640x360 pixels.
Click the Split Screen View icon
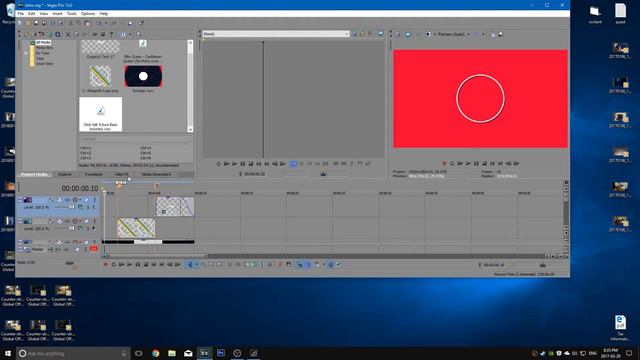(428, 35)
